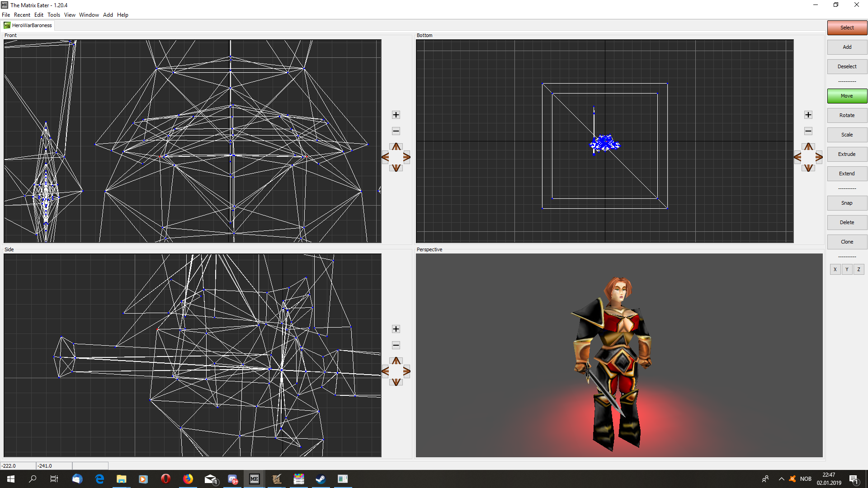Viewport: 868px width, 488px height.
Task: Pan the Side viewport down
Action: click(x=396, y=382)
